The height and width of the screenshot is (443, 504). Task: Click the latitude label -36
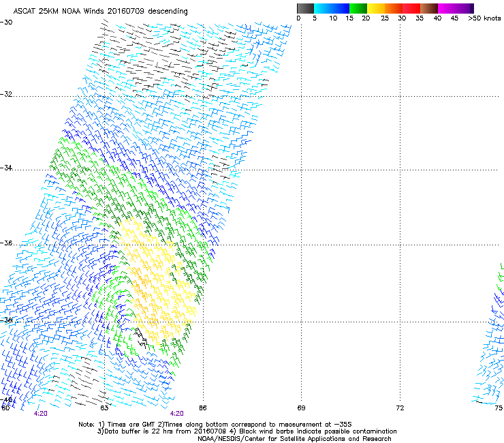click(6, 243)
